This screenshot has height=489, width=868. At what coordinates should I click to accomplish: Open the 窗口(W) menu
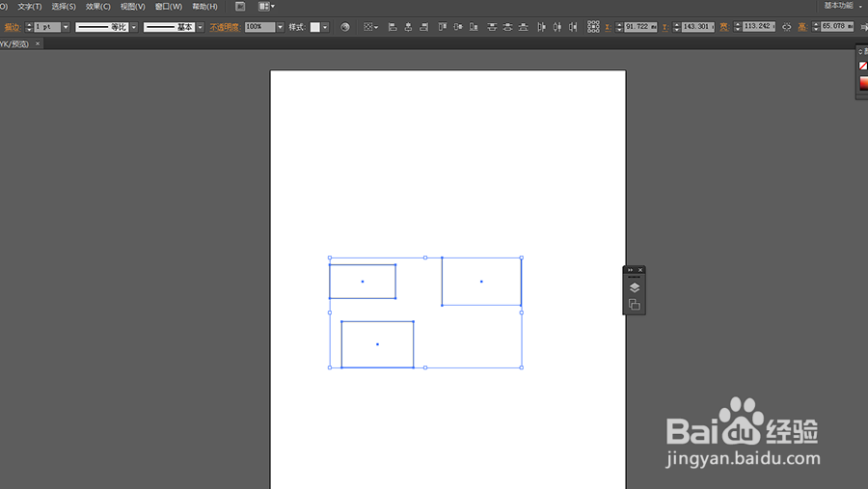(x=169, y=7)
